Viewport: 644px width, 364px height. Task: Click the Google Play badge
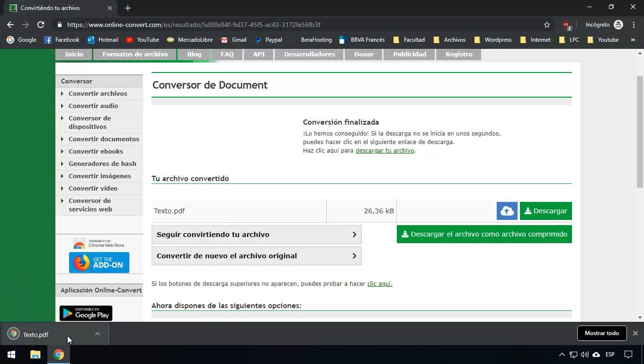click(x=86, y=313)
